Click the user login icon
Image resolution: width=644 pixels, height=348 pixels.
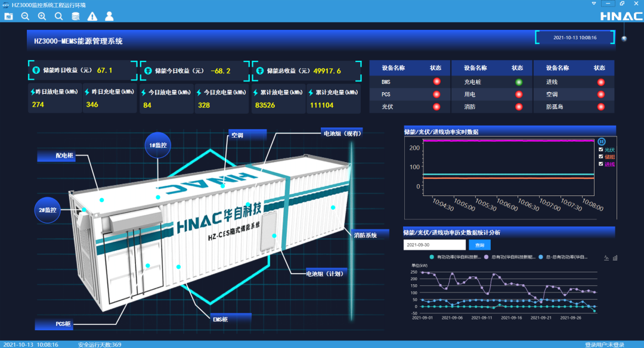pyautogui.click(x=109, y=16)
